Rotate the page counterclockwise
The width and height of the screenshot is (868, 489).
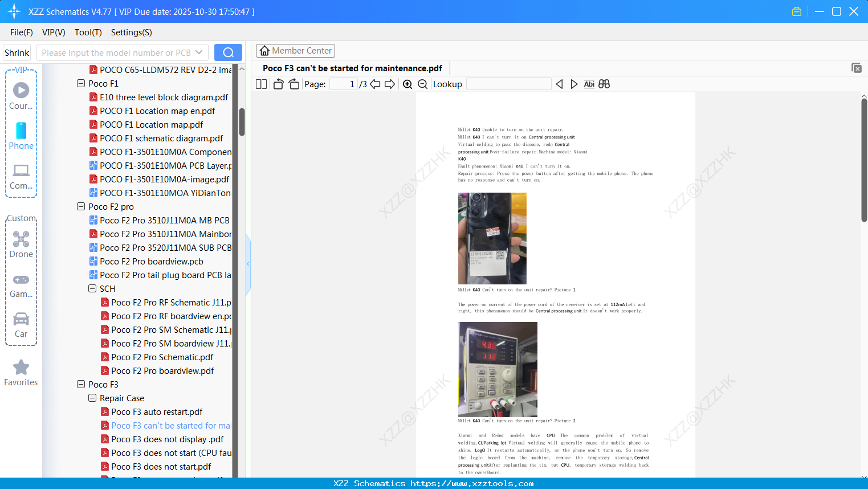[x=278, y=84]
